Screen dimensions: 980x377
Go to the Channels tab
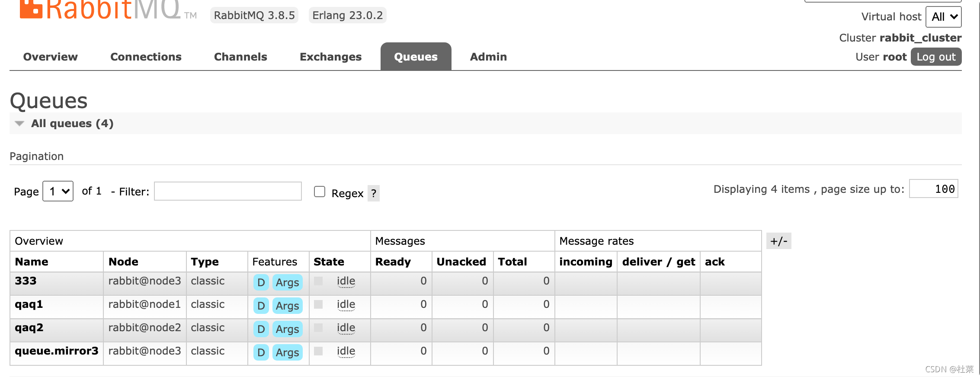pos(240,57)
